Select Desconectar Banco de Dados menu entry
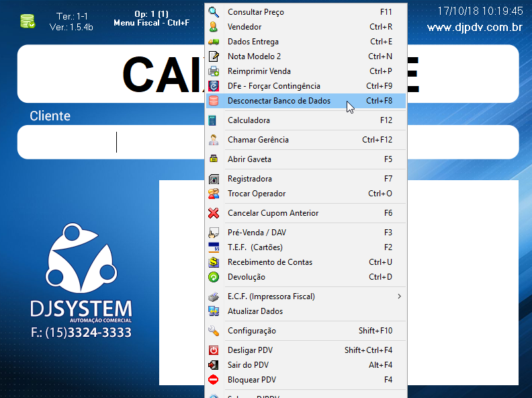 click(x=279, y=101)
